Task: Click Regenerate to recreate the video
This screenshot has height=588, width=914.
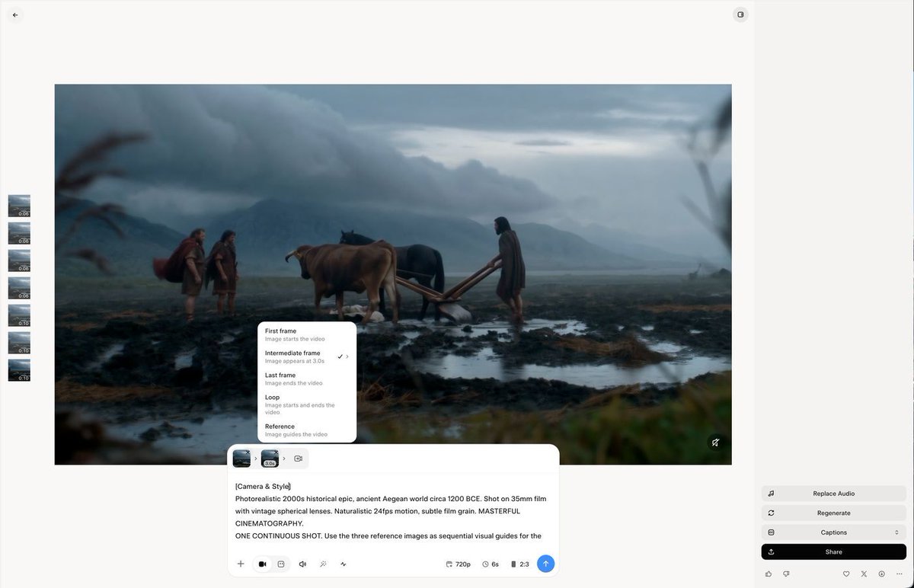Action: pos(834,513)
